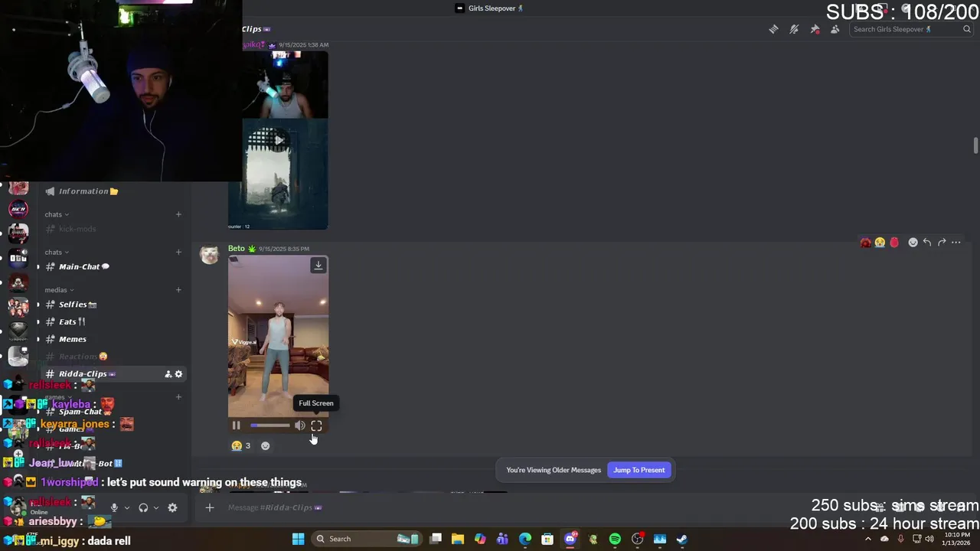Screen dimensions: 980x551
Task: Click Jump To Present button
Action: coord(639,470)
